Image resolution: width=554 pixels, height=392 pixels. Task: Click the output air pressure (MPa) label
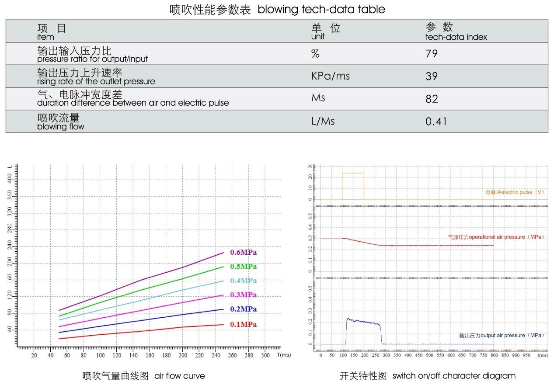click(501, 335)
